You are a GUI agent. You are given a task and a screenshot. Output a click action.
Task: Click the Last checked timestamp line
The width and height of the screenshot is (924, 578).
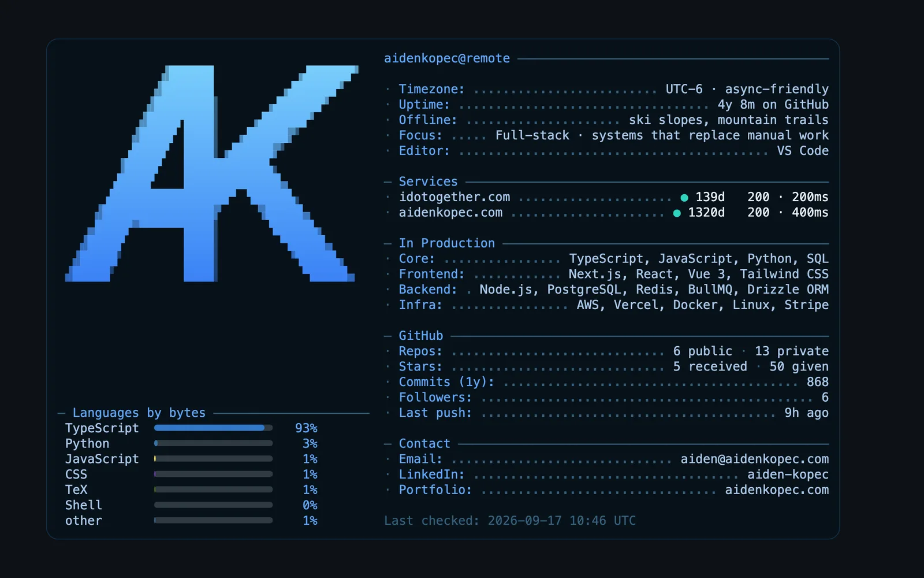click(510, 521)
